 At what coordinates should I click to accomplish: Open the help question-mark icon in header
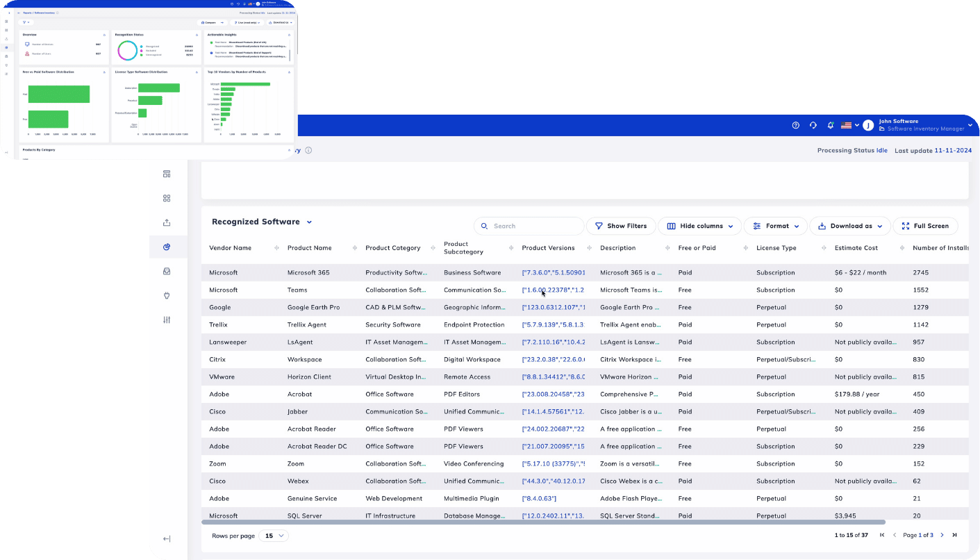[x=796, y=126]
